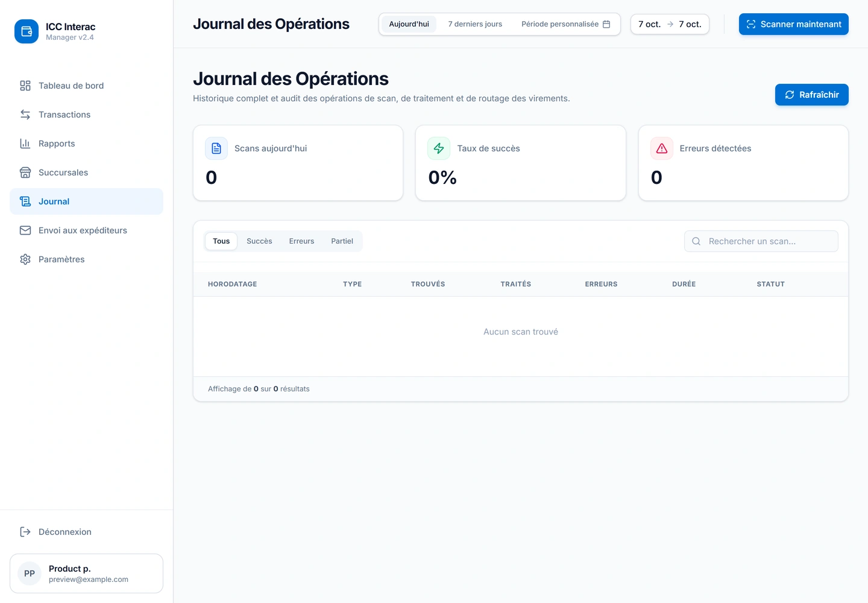Viewport: 868px width, 603px height.
Task: Click the STATUT column header
Action: point(771,284)
